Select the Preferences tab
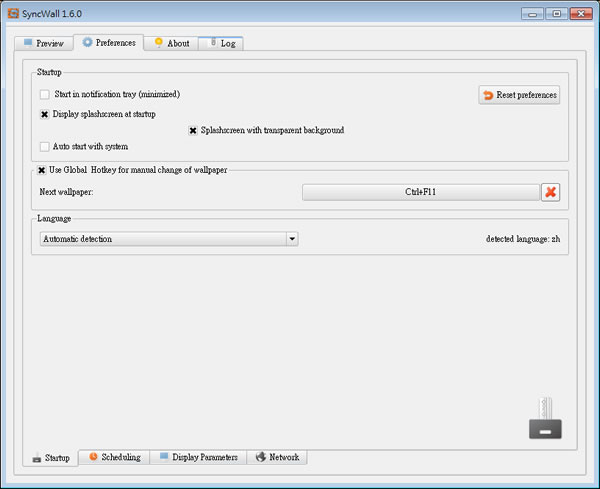Image resolution: width=600 pixels, height=489 pixels. coord(108,43)
